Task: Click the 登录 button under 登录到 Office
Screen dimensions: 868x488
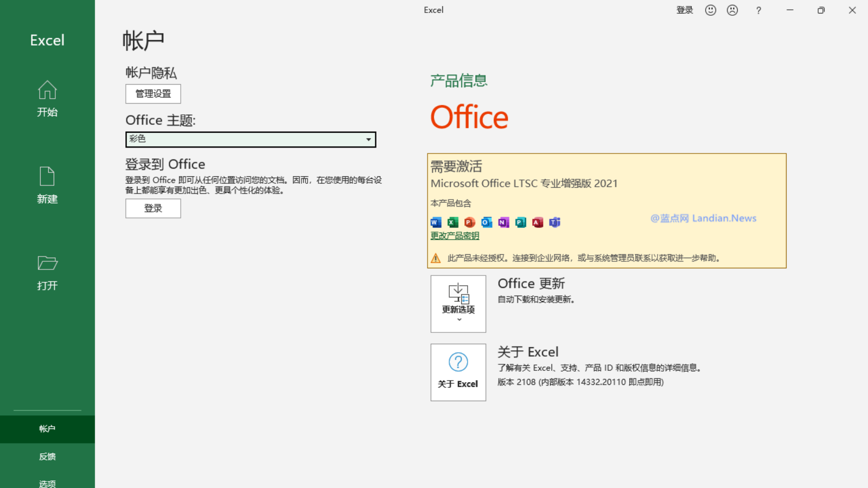Action: [153, 208]
